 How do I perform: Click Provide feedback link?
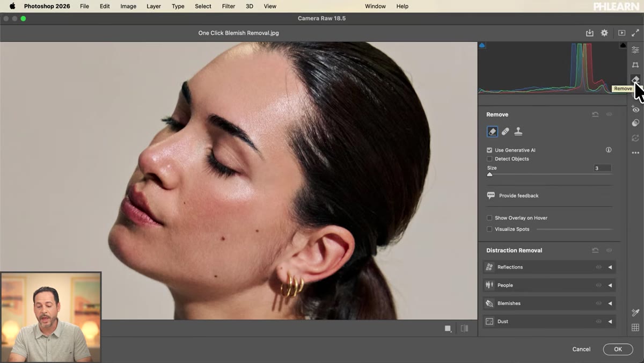point(518,195)
